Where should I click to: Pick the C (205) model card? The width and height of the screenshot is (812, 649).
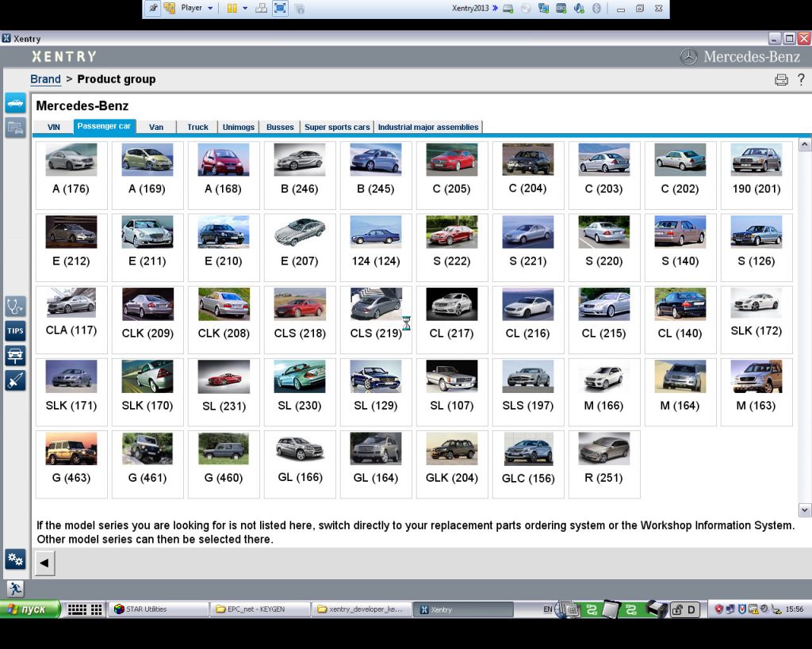tap(452, 175)
